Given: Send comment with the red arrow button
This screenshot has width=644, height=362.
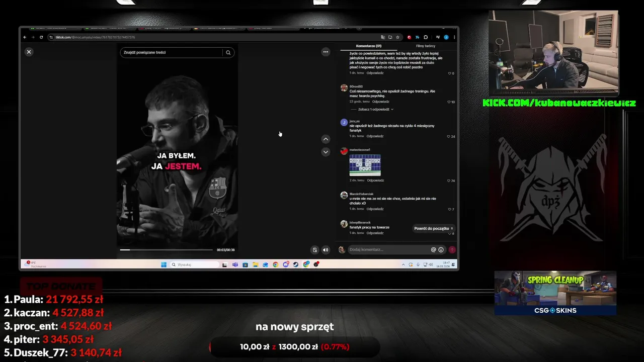Looking at the screenshot, I should click(452, 249).
